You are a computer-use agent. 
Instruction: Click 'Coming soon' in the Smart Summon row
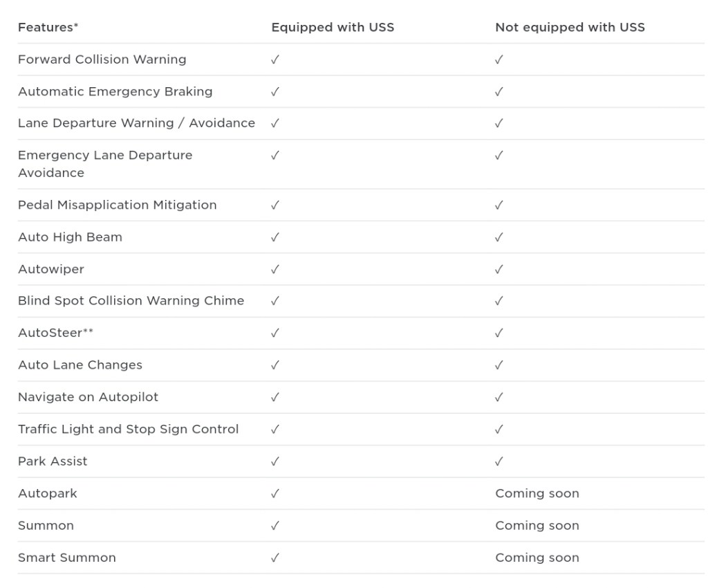[x=537, y=558]
